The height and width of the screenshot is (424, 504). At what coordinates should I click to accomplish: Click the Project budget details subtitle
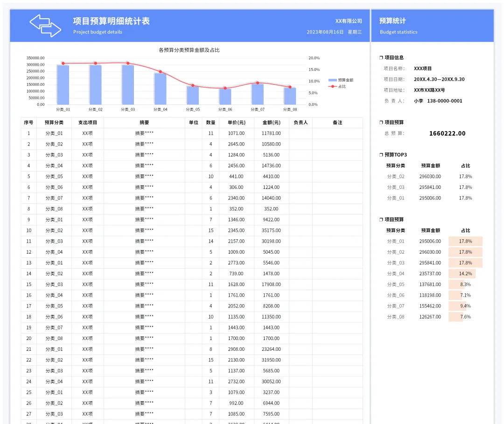98,32
